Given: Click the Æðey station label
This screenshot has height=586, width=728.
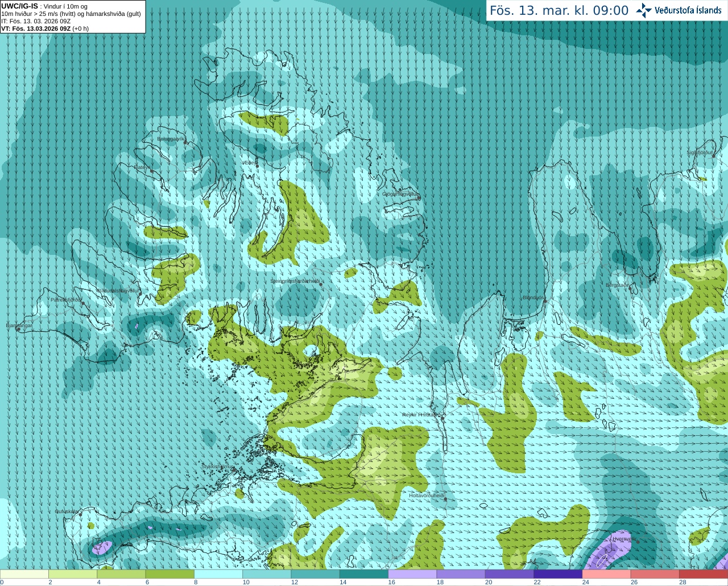Looking at the screenshot, I should pyautogui.click(x=249, y=163).
